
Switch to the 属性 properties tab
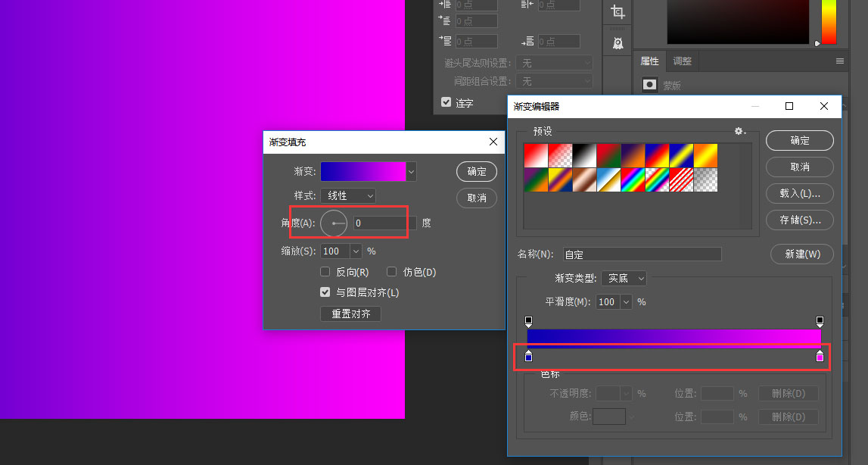coord(649,61)
